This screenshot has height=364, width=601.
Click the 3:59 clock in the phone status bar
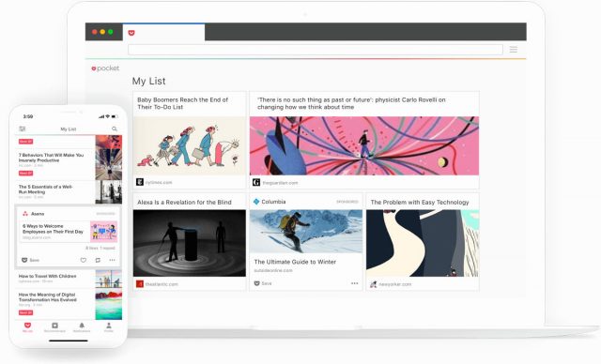point(27,116)
